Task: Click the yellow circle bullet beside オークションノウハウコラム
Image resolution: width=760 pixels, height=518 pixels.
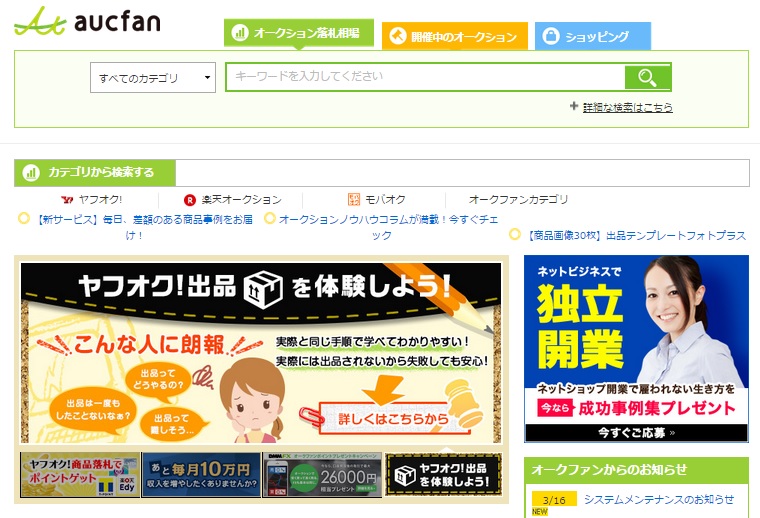Action: point(269,219)
